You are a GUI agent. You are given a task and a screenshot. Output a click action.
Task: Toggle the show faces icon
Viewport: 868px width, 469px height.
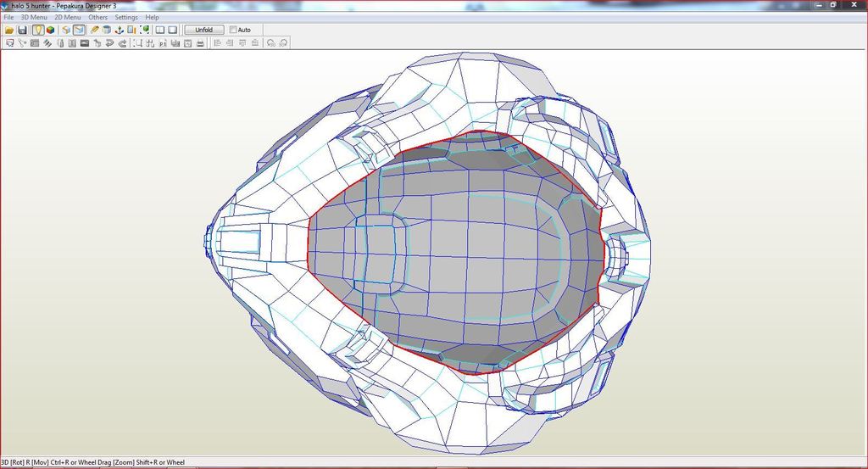pos(66,30)
